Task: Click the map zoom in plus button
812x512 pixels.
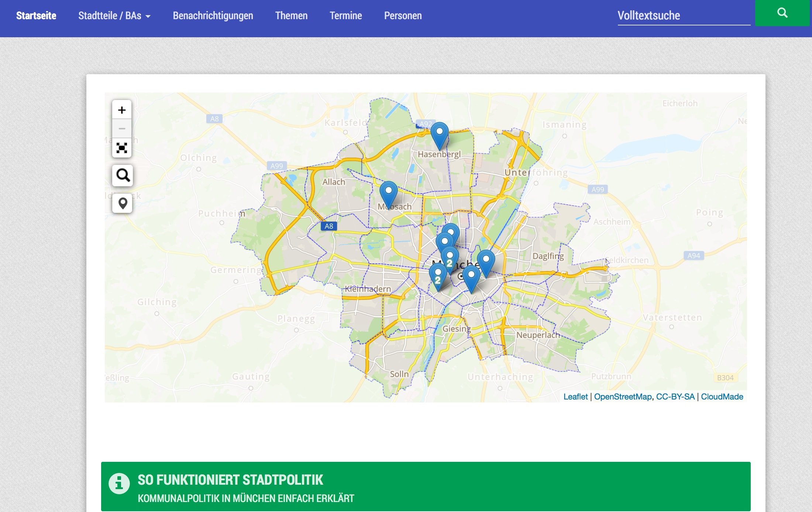Action: (x=122, y=110)
